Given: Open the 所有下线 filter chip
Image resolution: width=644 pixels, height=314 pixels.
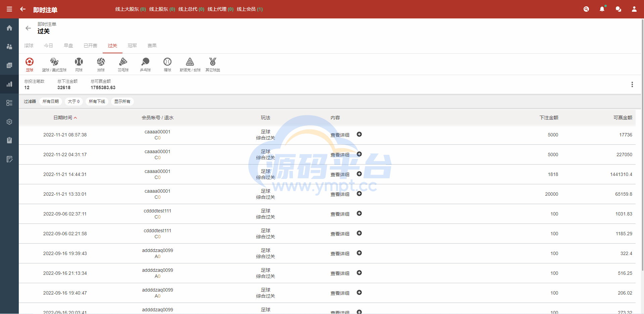Looking at the screenshot, I should pos(97,102).
